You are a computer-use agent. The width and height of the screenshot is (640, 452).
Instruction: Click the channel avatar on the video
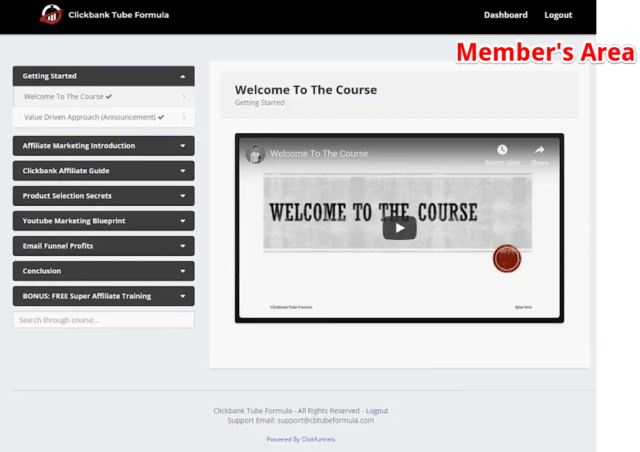[256, 154]
